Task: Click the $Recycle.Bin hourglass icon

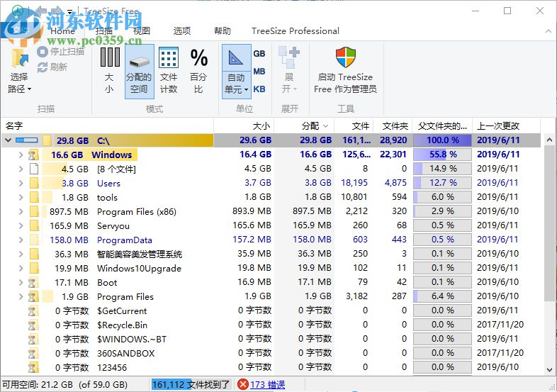Action: point(33,325)
